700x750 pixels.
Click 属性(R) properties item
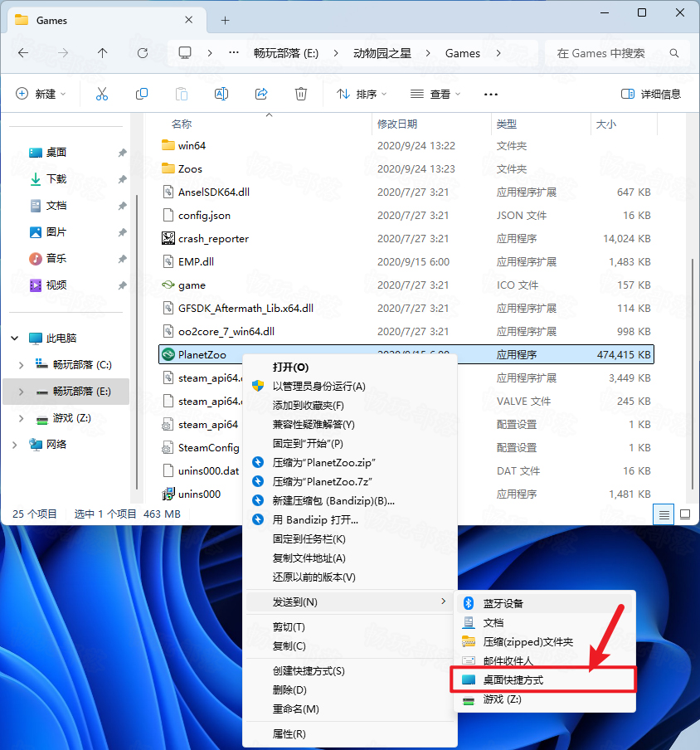[x=349, y=734]
